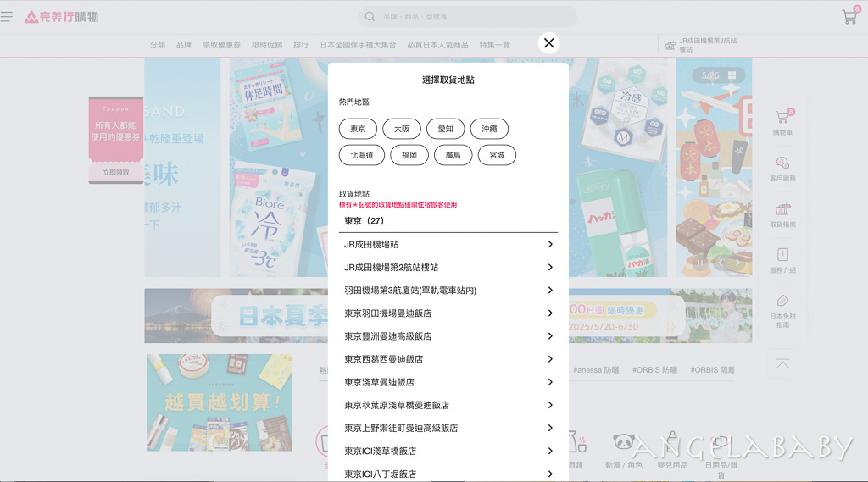Choose 東京上野禦徒町曼迪高級飯店 pickup location
868x482 pixels.
click(448, 429)
